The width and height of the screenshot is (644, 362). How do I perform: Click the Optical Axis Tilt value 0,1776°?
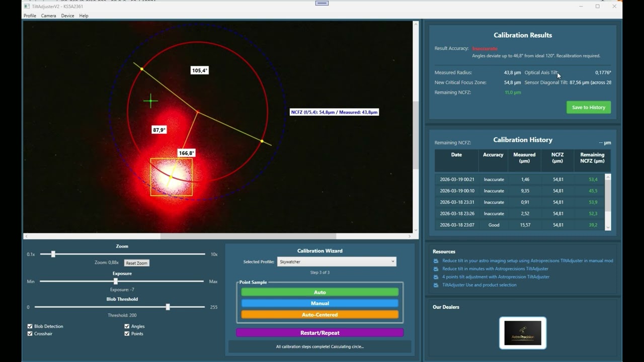603,72
